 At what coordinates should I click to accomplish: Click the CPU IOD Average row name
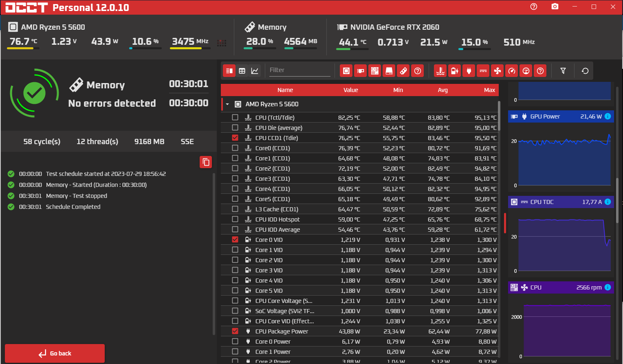[277, 230]
